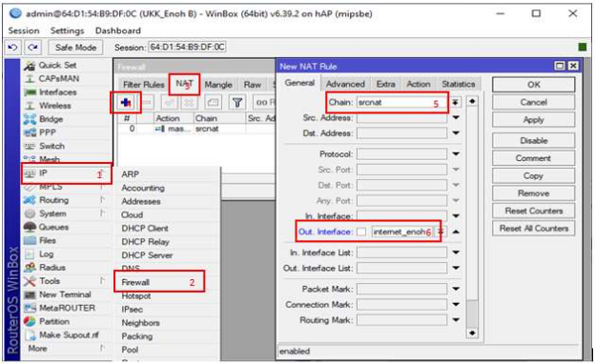This screenshot has width=595, height=364.
Task: Click the Src. Address input field
Action: click(401, 118)
